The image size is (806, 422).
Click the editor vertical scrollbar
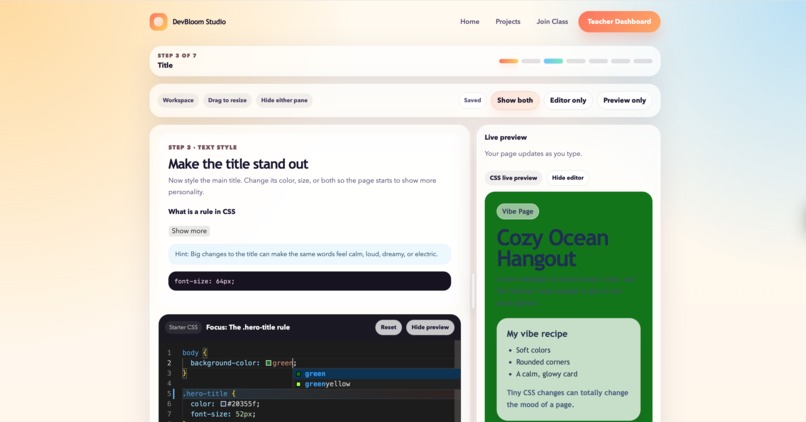[x=457, y=380]
